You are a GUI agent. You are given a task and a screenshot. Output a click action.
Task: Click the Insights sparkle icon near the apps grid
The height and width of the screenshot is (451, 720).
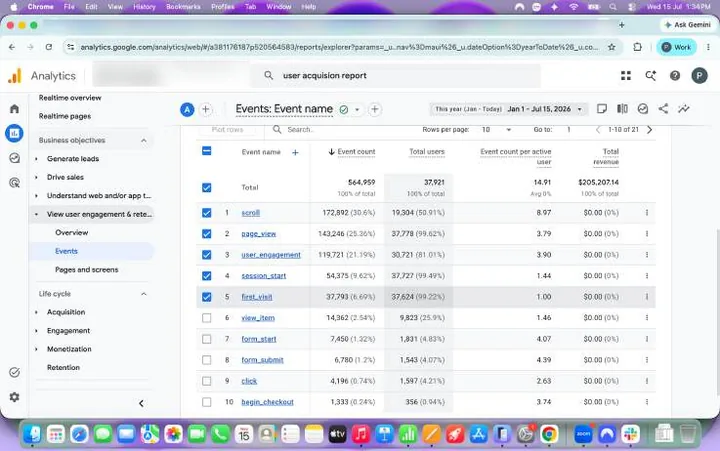click(x=650, y=75)
